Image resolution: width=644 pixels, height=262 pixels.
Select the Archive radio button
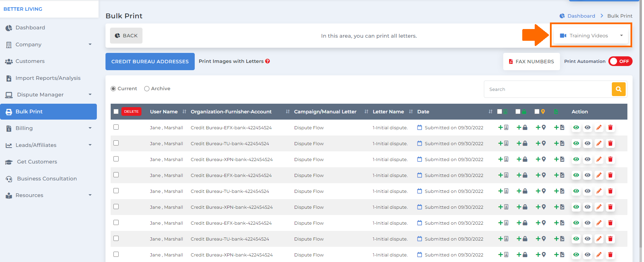[x=147, y=89]
